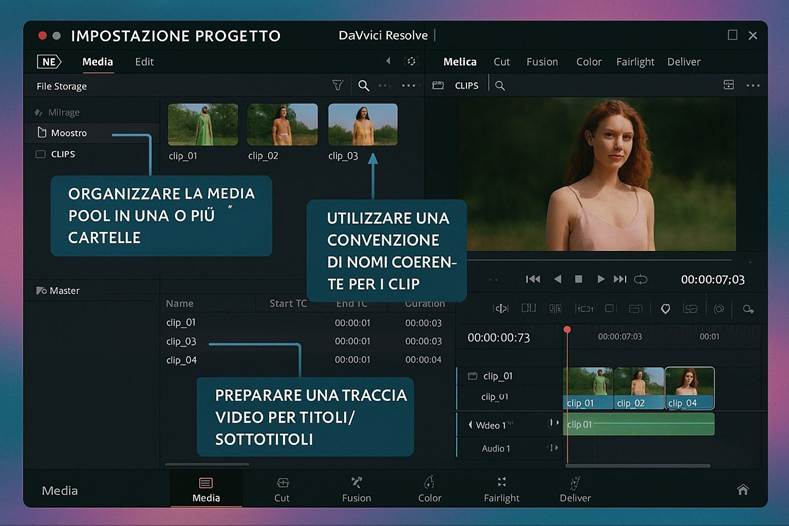Screen dimensions: 789x526
Task: Switch to the Deliver page at the bottom
Action: click(575, 490)
